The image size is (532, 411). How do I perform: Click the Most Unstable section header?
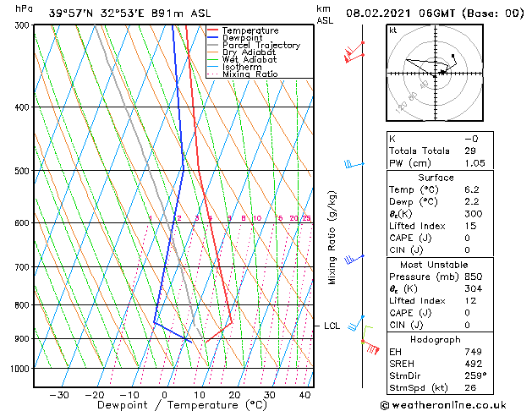(434, 265)
